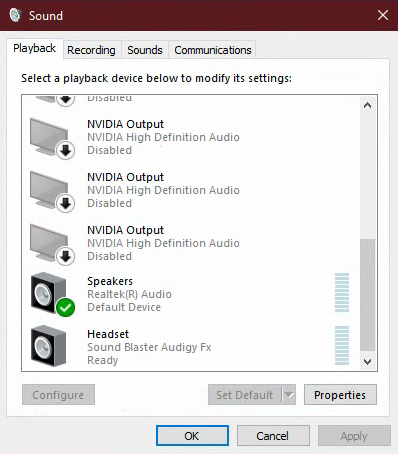This screenshot has width=398, height=454.
Task: Confirm with the OK button
Action: click(192, 436)
